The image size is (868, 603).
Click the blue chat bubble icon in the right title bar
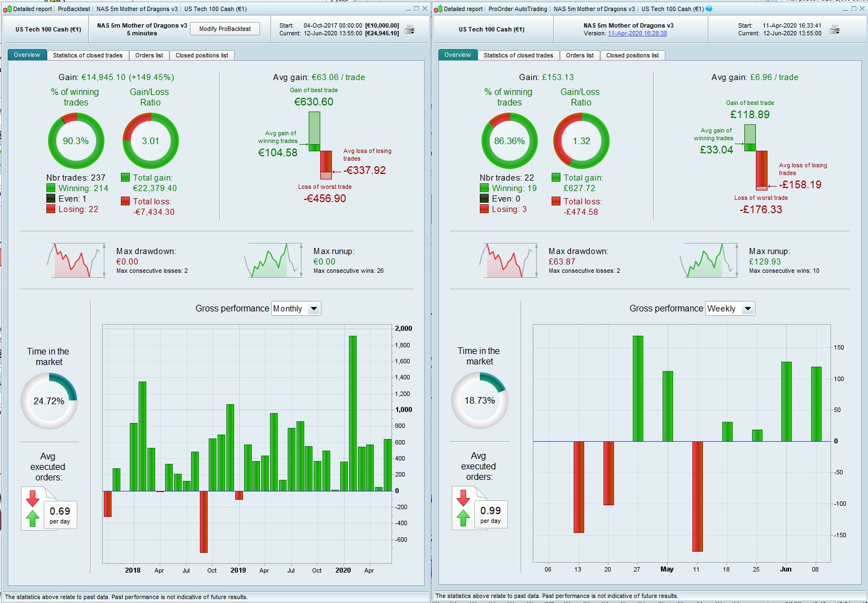pos(709,9)
